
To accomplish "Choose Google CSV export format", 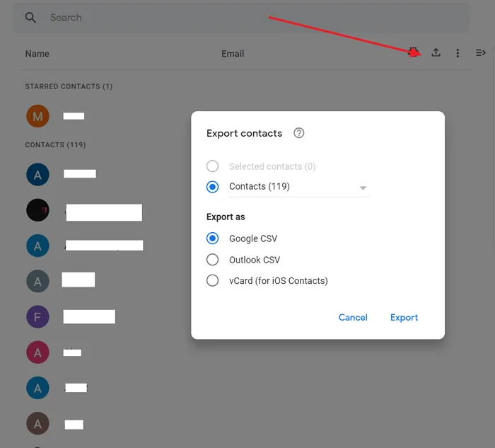I will 212,239.
